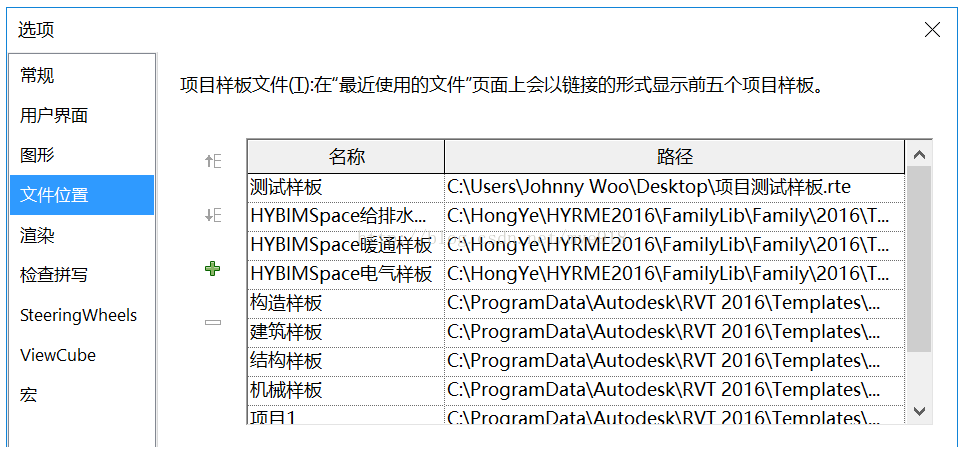Click the path cell of 建筑样板 row
Screen dimensions: 971x453
click(x=674, y=333)
